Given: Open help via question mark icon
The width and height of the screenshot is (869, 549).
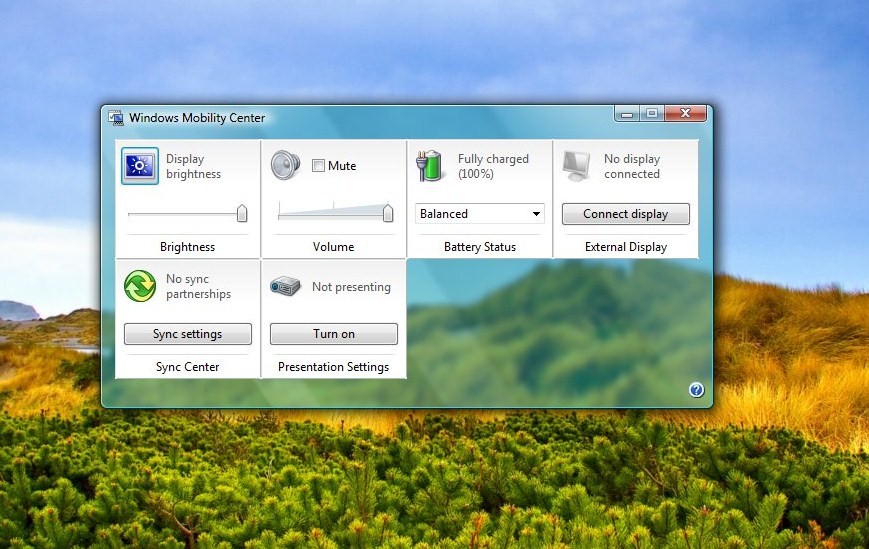Looking at the screenshot, I should 696,390.
